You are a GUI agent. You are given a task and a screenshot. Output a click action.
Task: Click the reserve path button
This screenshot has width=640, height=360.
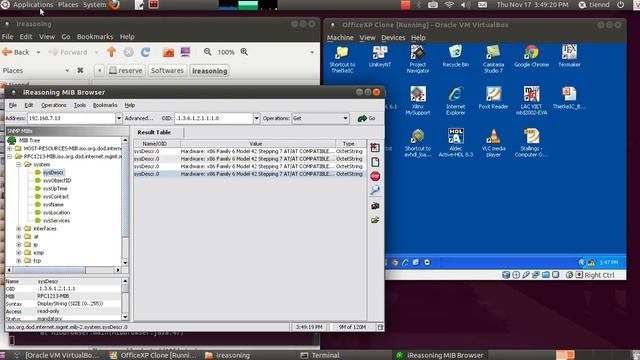tap(126, 71)
